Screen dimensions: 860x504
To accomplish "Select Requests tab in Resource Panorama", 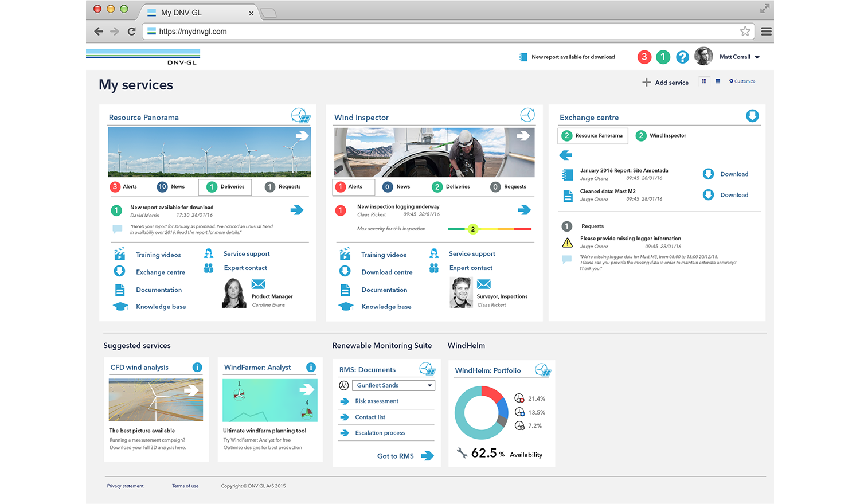I will [x=283, y=187].
